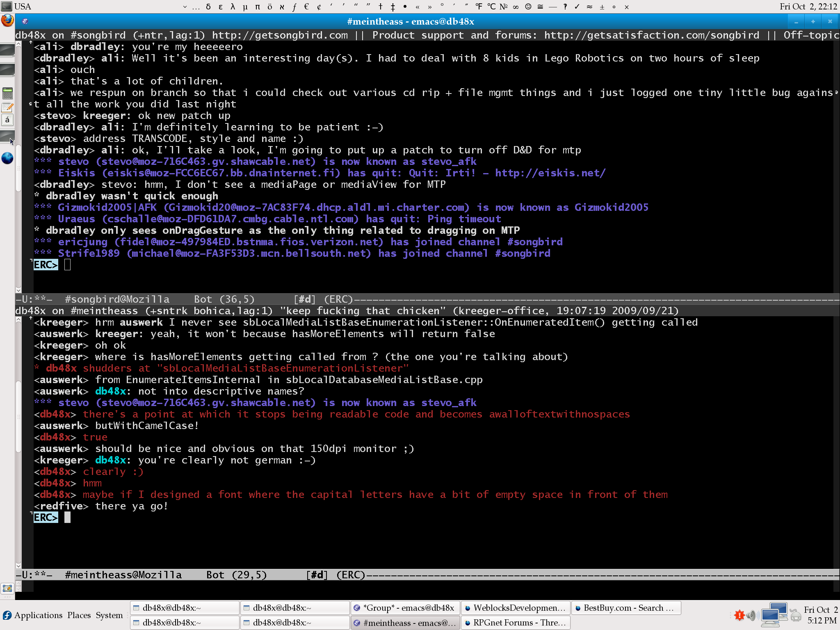The image size is (840, 630).
Task: Click the #songbird@Mozilla mode line buffer name
Action: click(117, 299)
